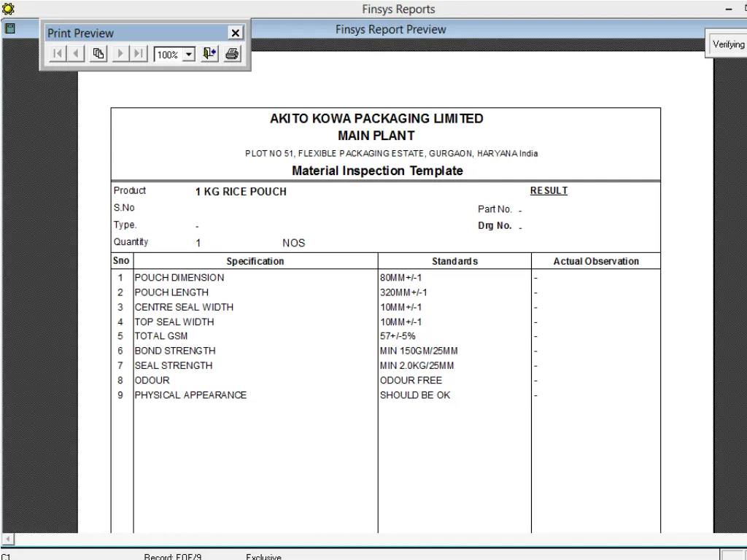
Task: Select the CENTRE SEAL WIDTH specification
Action: (x=184, y=307)
